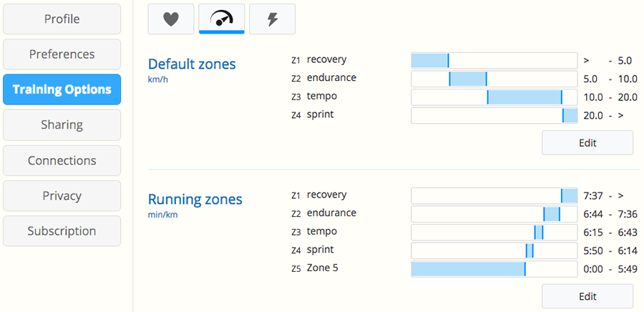Click the Default Z3 tempo zone bar
The height and width of the screenshot is (312, 644).
click(x=494, y=97)
